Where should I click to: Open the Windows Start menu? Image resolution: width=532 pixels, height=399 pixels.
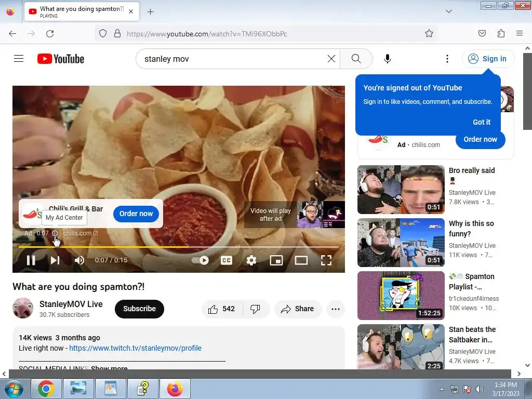[14, 389]
